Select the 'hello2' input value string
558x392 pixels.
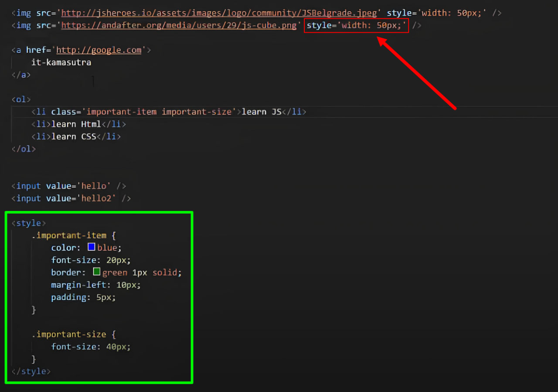click(x=99, y=198)
